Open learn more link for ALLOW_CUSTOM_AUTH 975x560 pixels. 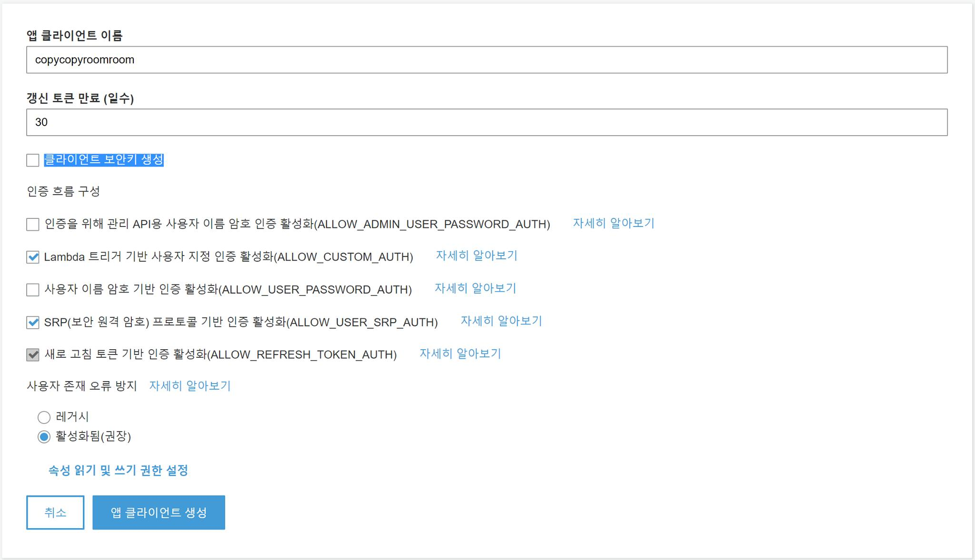click(x=476, y=255)
